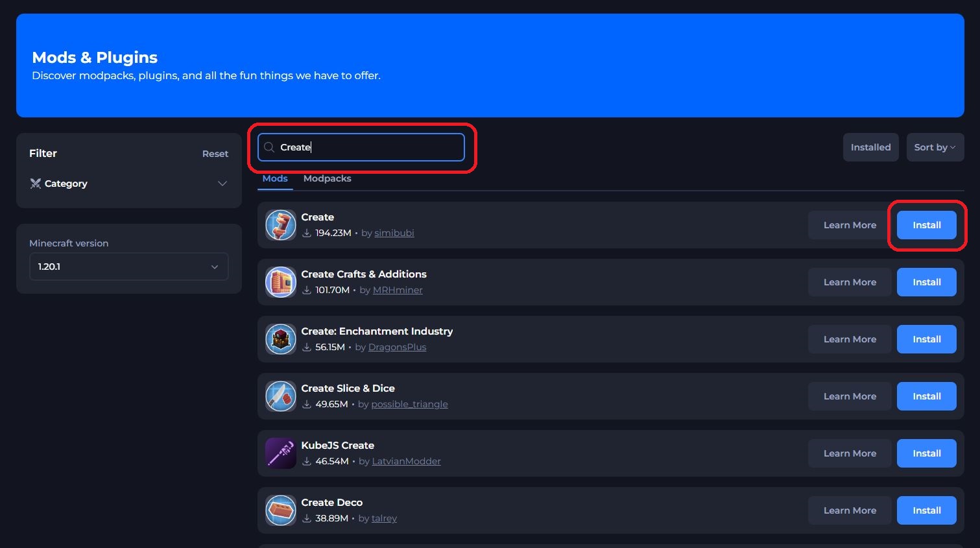Open the Create Crafts & Additions mod icon
Viewport: 980px width, 548px height.
coord(281,282)
